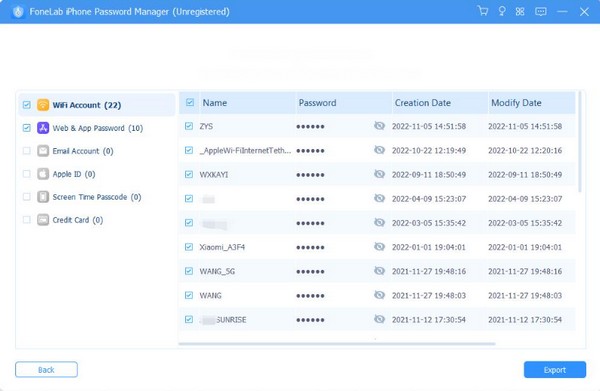
Task: Click the purple Web & App Password icon
Action: (43, 128)
